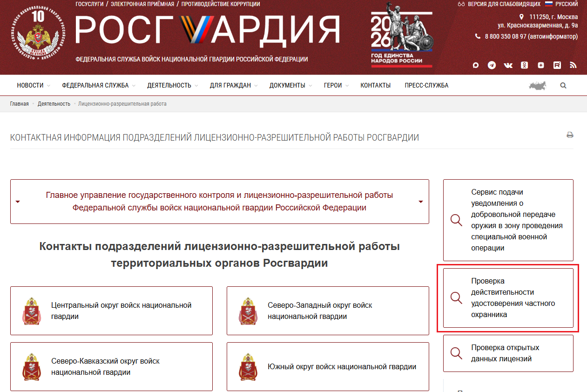587x392 pixels.
Task: Expand the Новости menu arrow
Action: 48,86
